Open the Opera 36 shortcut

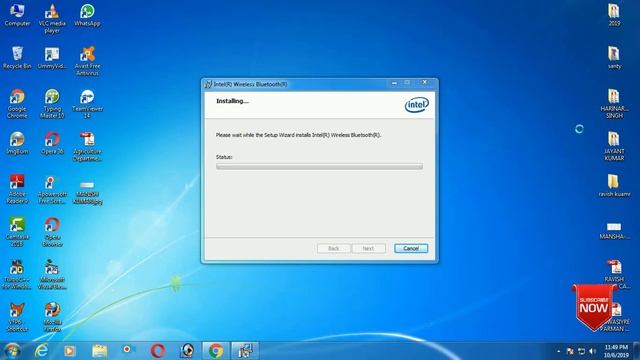(52, 143)
